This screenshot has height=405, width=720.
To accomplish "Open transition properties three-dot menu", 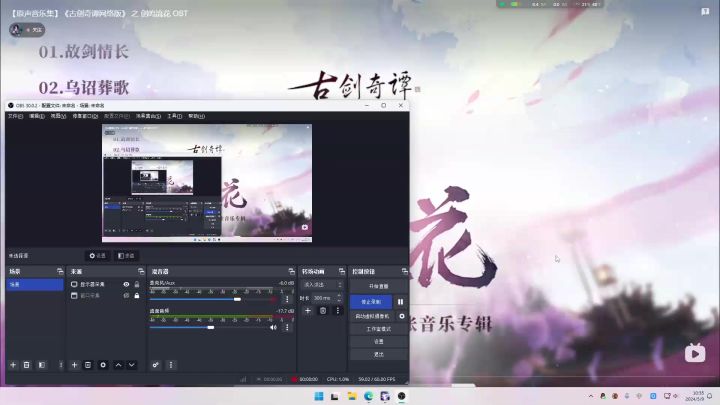I will tap(338, 311).
